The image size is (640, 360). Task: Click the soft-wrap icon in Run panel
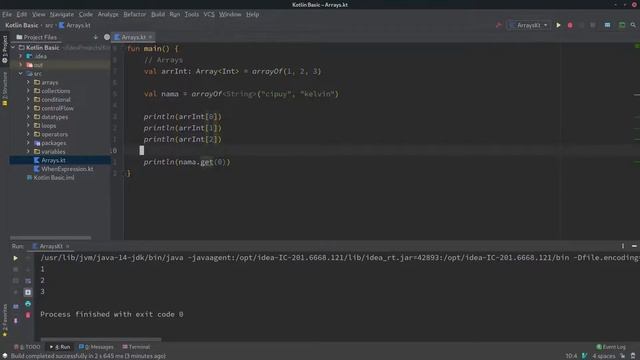[28, 281]
